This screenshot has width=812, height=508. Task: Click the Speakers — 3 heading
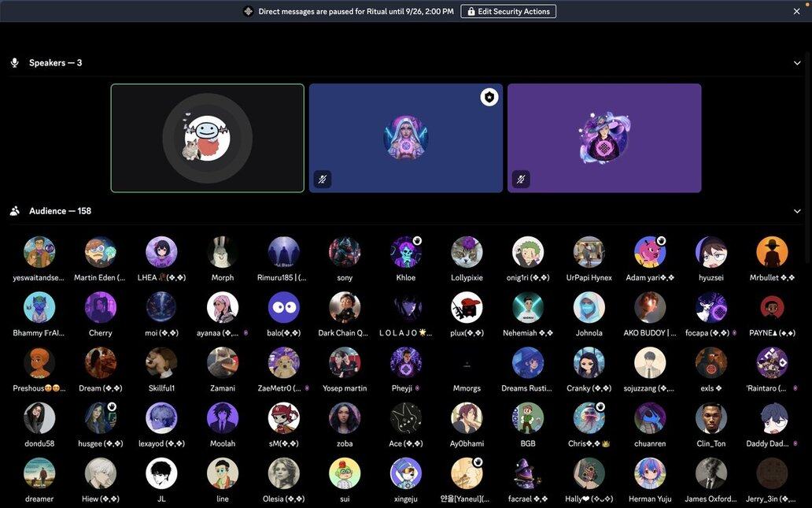coord(55,63)
